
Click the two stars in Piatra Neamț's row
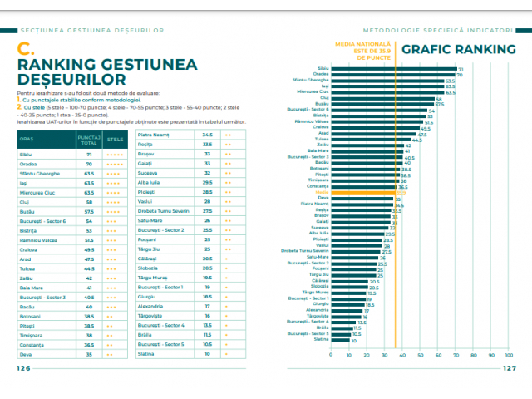227,135
